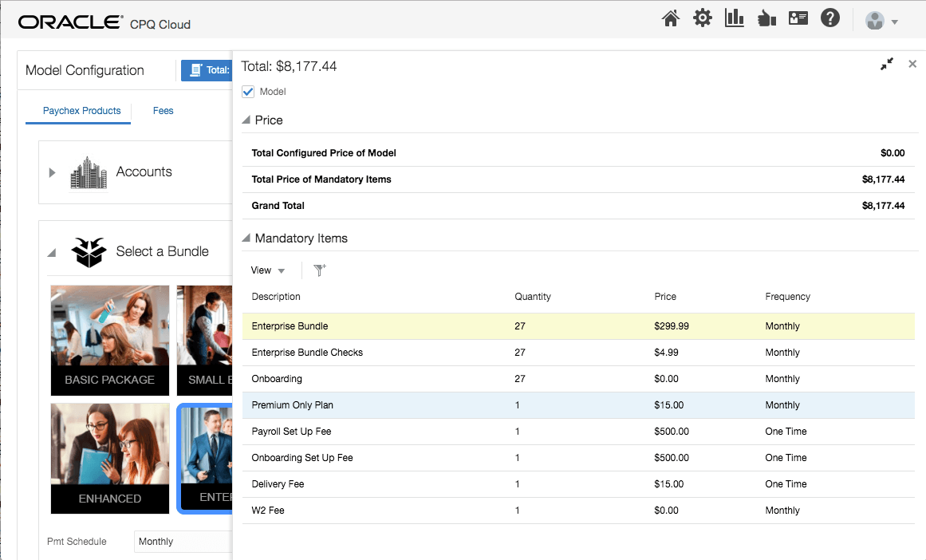This screenshot has height=560, width=926.
Task: Select the Basic Package bundle thumbnail
Action: (x=110, y=340)
